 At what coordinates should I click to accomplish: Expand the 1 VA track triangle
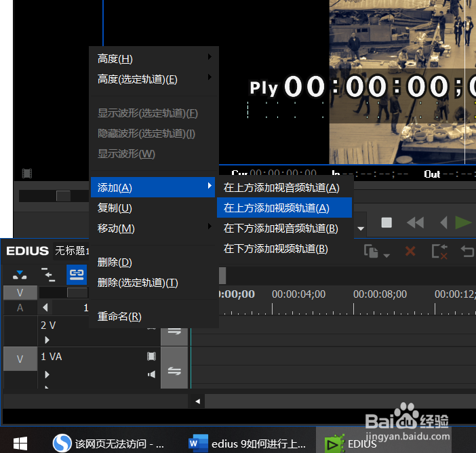coord(47,374)
